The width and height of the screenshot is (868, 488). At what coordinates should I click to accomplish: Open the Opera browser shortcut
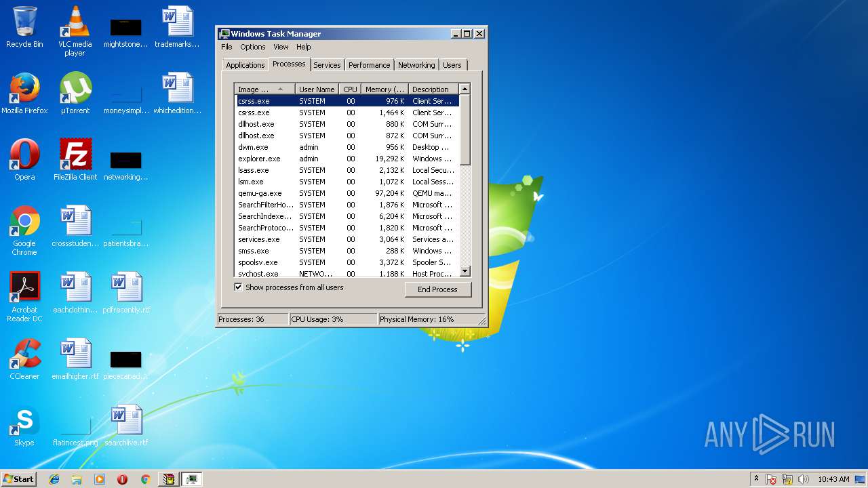(x=24, y=160)
